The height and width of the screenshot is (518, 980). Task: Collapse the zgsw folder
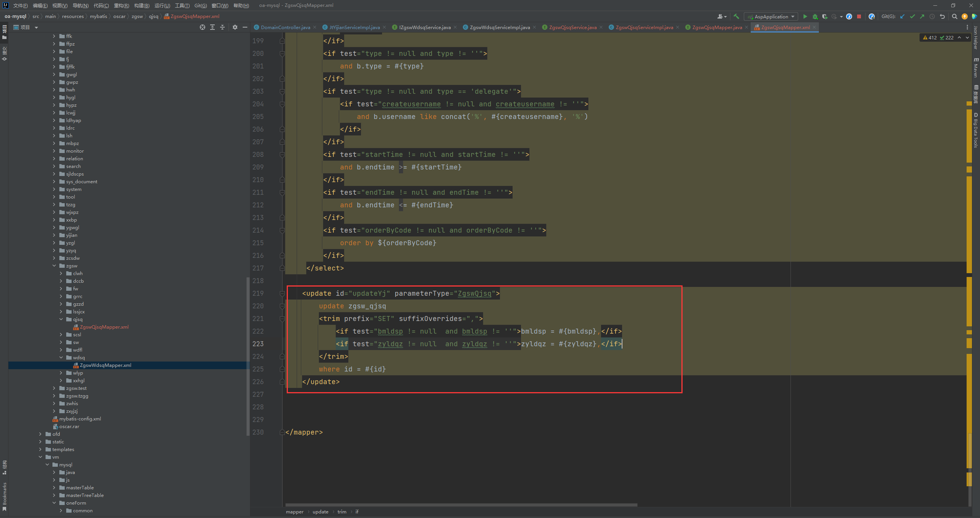click(54, 266)
